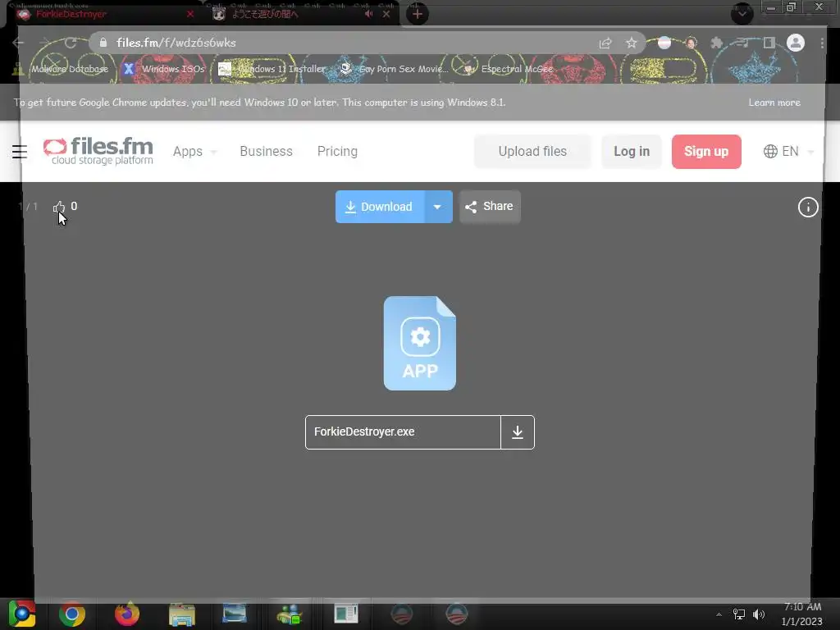
Task: Open a new tab with plus button
Action: [x=418, y=15]
